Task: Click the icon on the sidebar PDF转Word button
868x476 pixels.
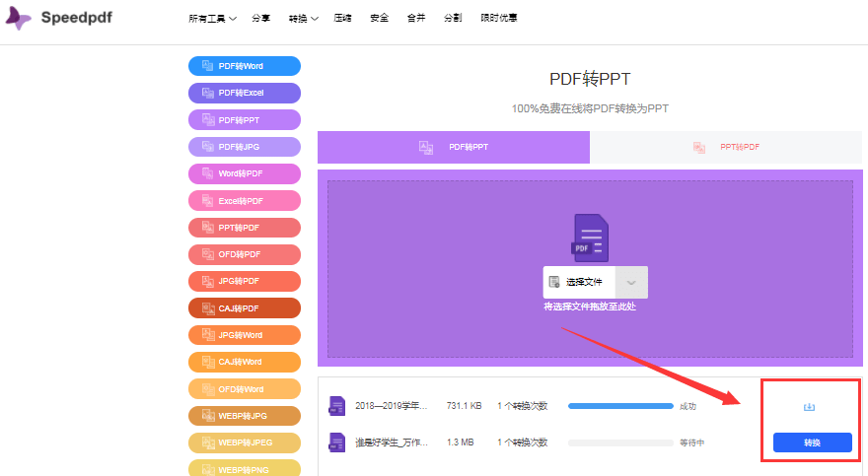Action: pyautogui.click(x=207, y=66)
